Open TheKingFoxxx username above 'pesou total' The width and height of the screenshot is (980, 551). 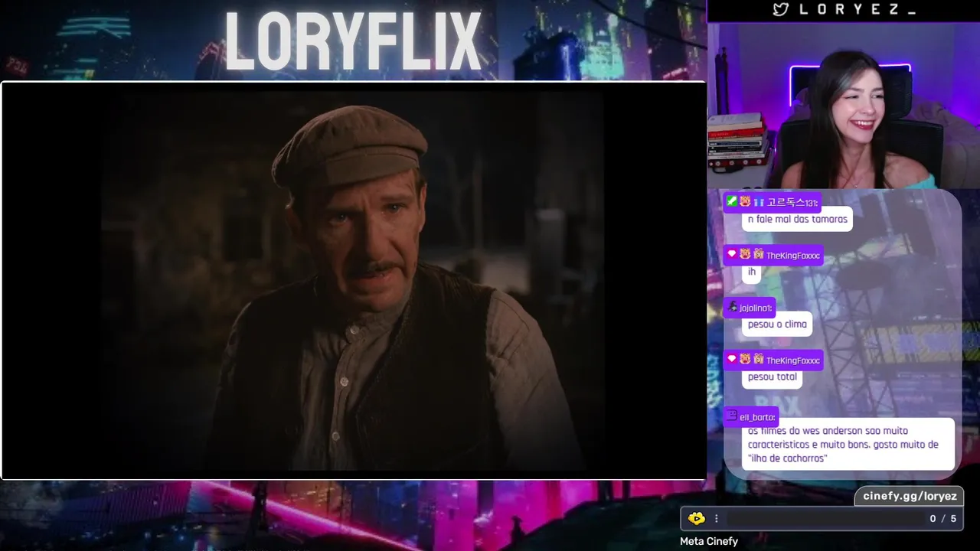pyautogui.click(x=793, y=360)
